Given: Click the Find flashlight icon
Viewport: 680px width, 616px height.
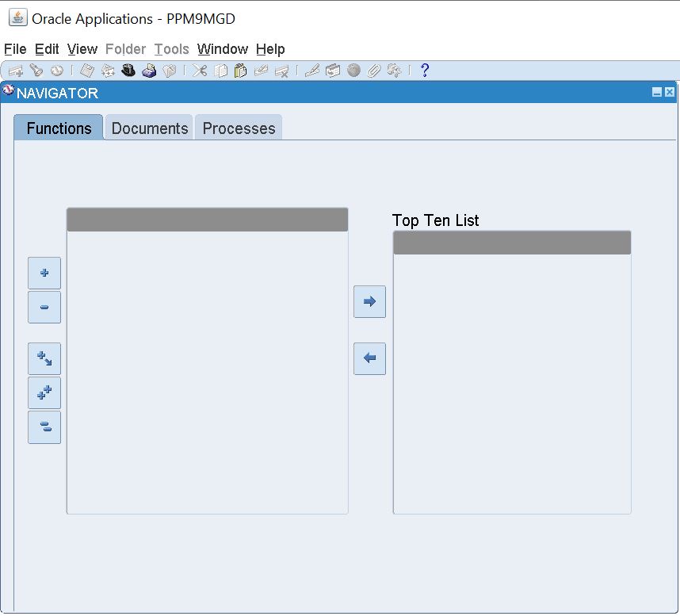Looking at the screenshot, I should (x=36, y=71).
